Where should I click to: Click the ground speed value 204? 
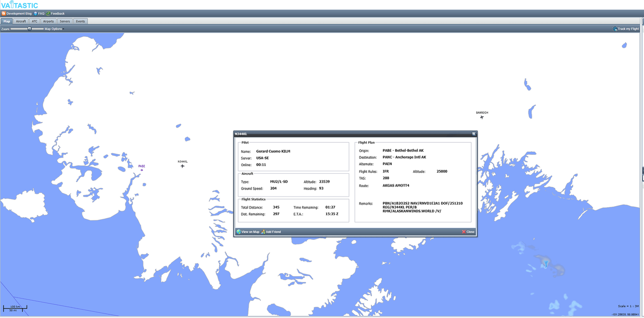[x=273, y=188]
